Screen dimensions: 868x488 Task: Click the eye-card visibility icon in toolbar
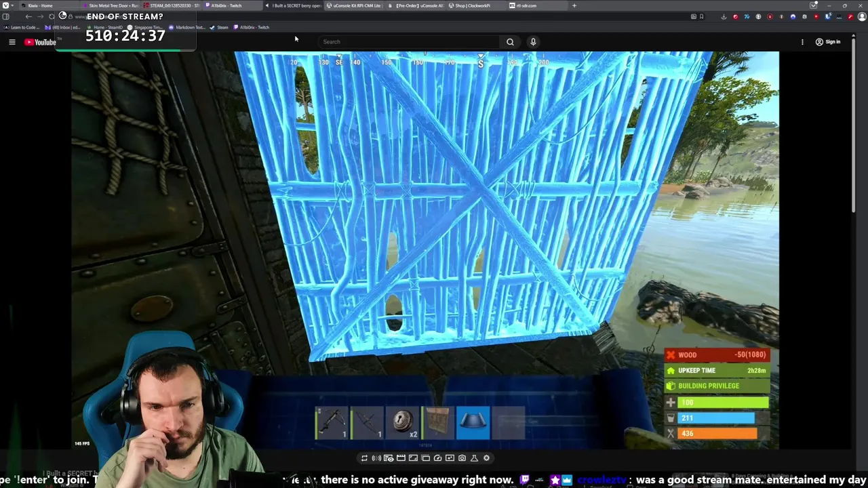[x=389, y=458]
